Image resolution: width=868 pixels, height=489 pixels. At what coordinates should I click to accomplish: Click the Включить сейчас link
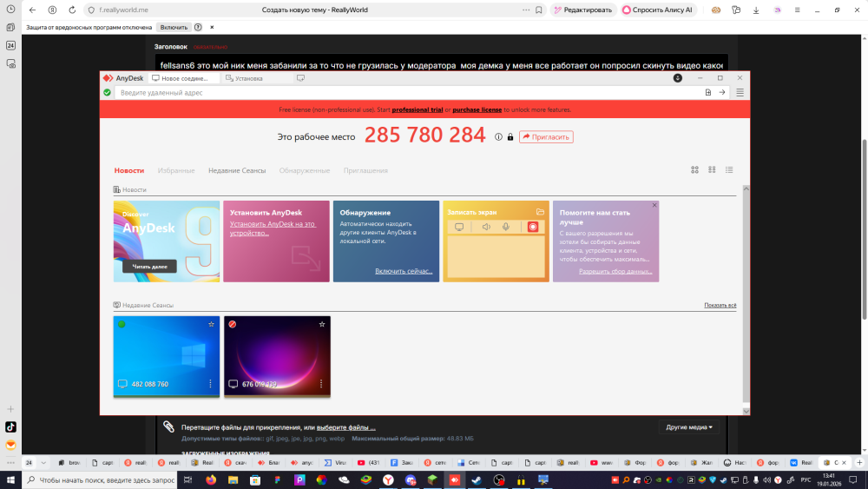tap(404, 271)
